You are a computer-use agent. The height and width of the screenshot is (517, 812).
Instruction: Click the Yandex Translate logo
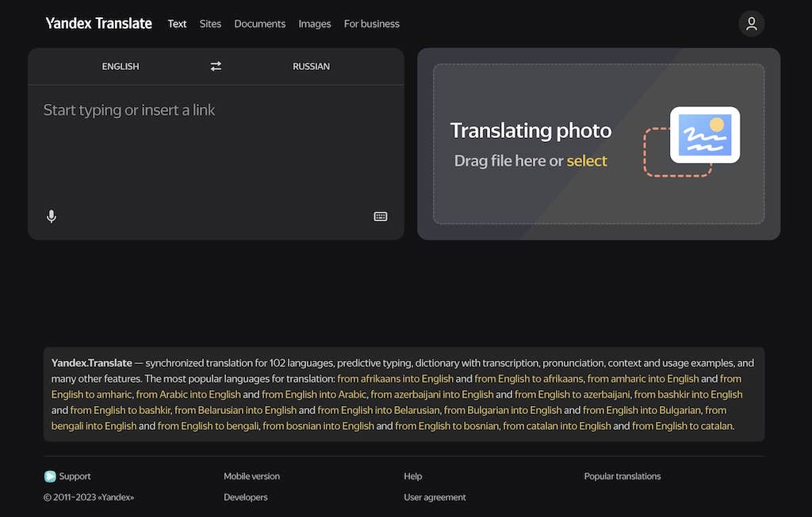[98, 23]
